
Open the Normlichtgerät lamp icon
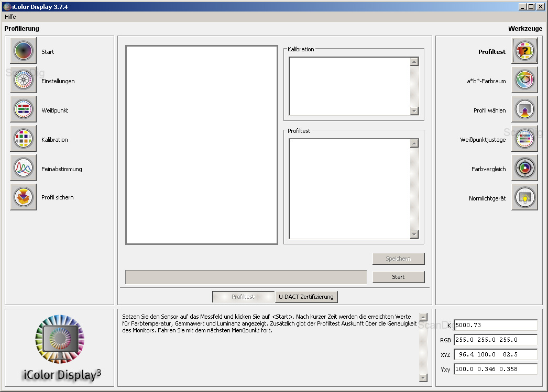click(x=524, y=197)
